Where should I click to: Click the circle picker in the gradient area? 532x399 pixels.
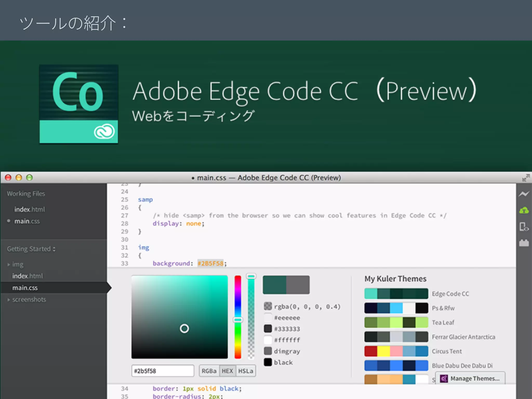[x=184, y=329]
